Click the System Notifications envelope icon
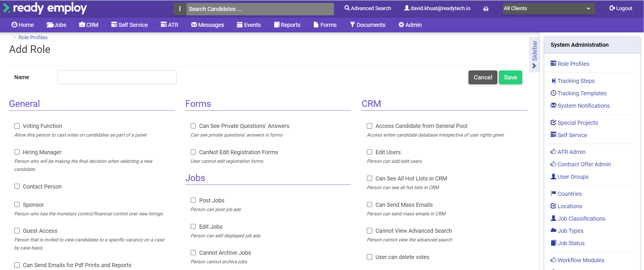 coord(553,105)
